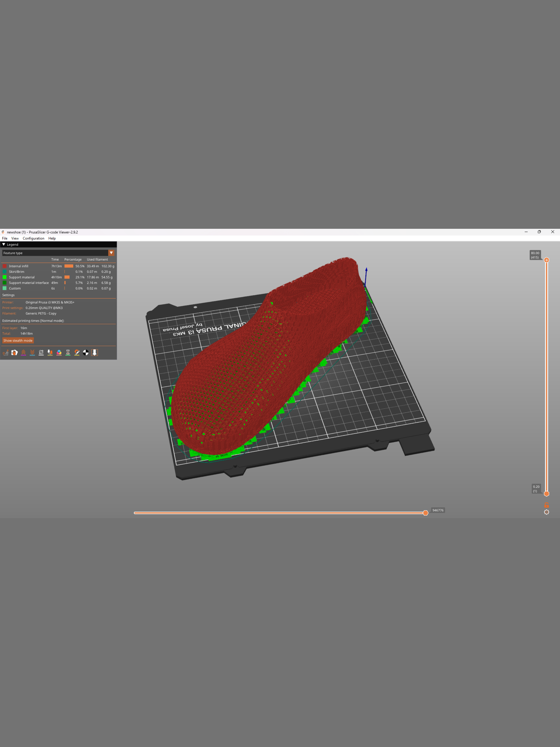Hide Internal infill feature in legend
Image resolution: width=560 pixels, height=747 pixels.
pyautogui.click(x=19, y=266)
